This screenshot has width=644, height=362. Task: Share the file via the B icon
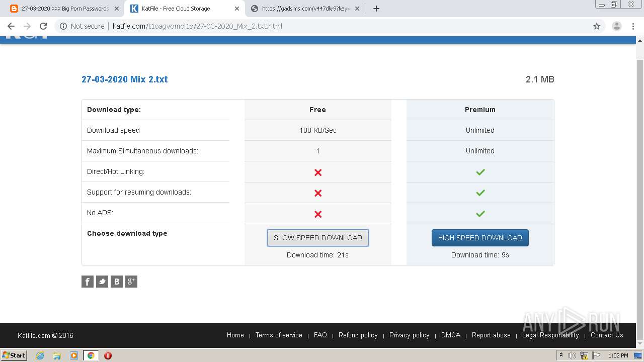[x=117, y=282]
